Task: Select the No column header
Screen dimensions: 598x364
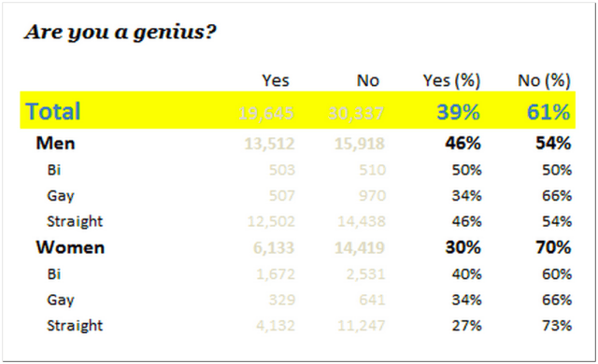Action: (368, 80)
